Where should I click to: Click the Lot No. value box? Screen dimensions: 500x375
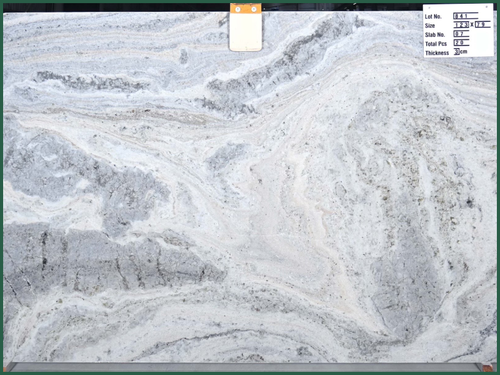(466, 16)
